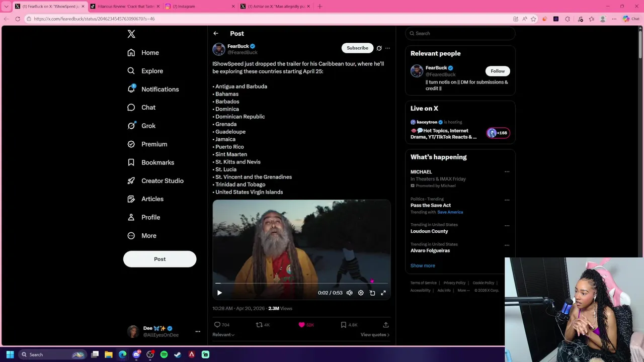Open Spotify from the taskbar
This screenshot has height=362, width=644.
pyautogui.click(x=164, y=354)
